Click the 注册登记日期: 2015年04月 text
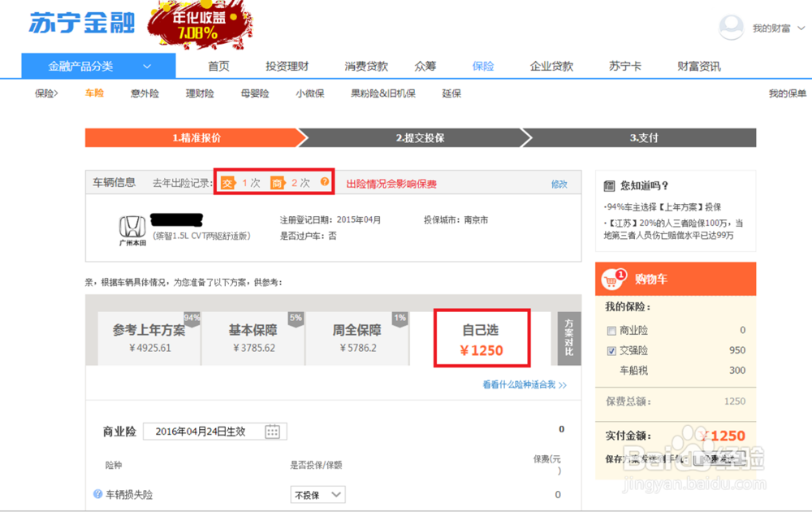The height and width of the screenshot is (512, 812). coord(330,219)
